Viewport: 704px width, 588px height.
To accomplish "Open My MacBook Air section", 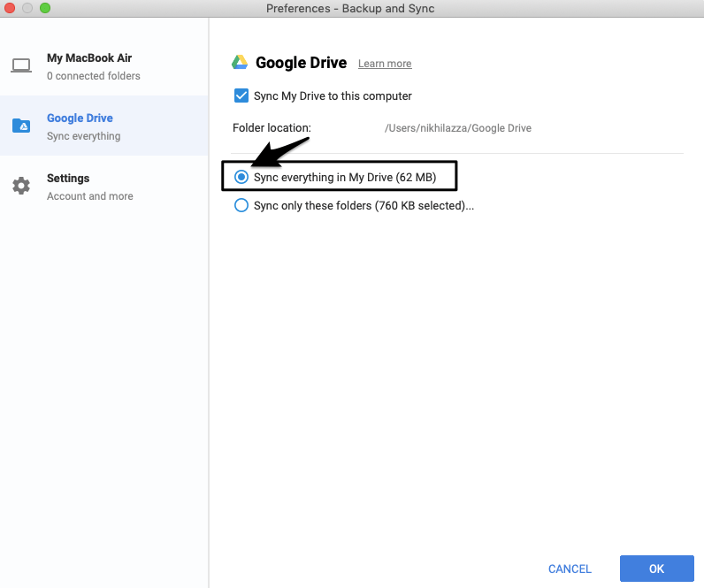I will (103, 66).
